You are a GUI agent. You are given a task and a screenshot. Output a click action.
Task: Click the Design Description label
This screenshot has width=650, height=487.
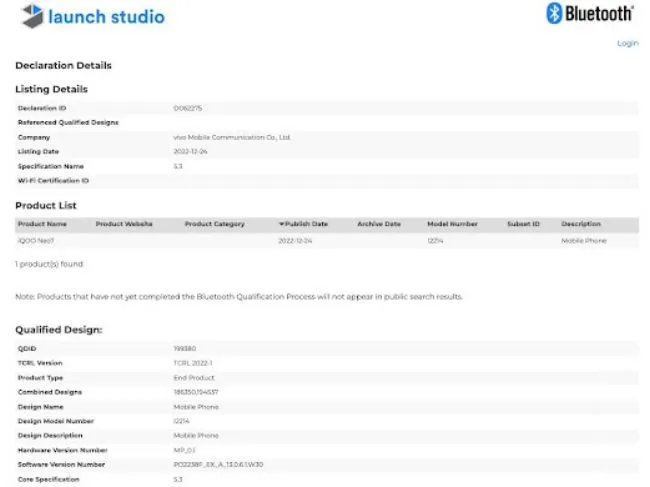pos(50,436)
